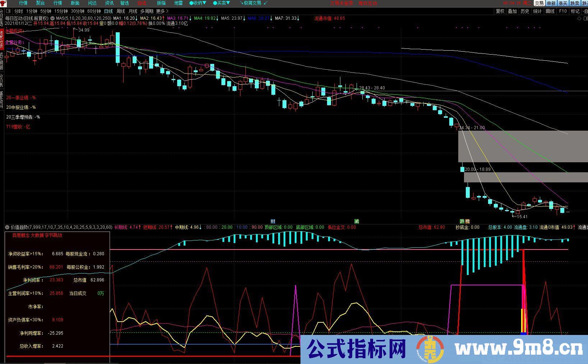Click the 每日互动(日线.前复权) chart title

(x=27, y=18)
